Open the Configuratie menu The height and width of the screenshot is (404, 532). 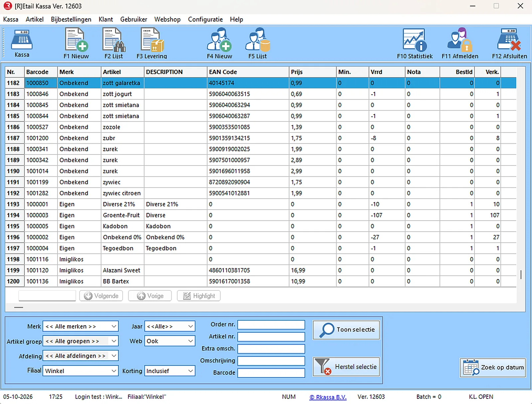click(x=205, y=19)
